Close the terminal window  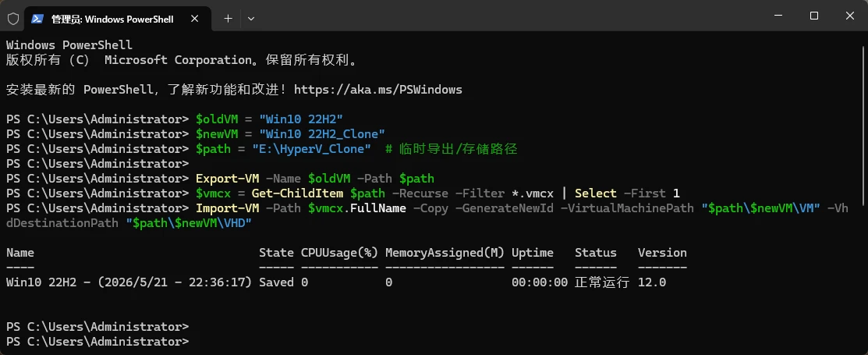[x=850, y=16]
